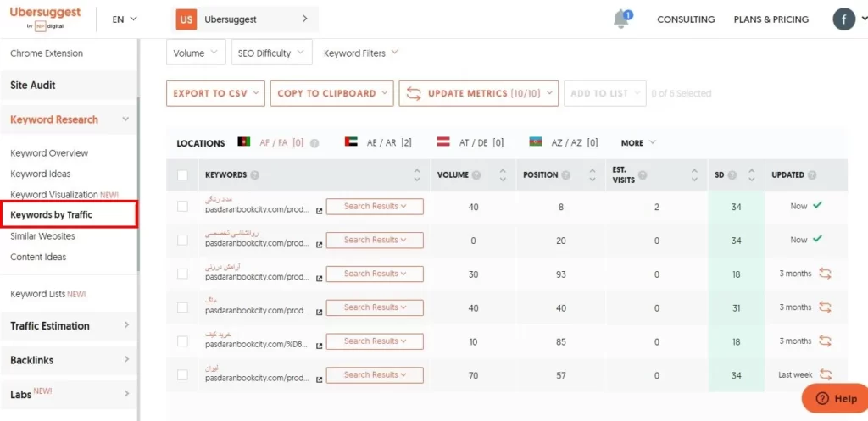Image resolution: width=868 pixels, height=421 pixels.
Task: Click the Afghanistan flag location
Action: click(x=244, y=141)
